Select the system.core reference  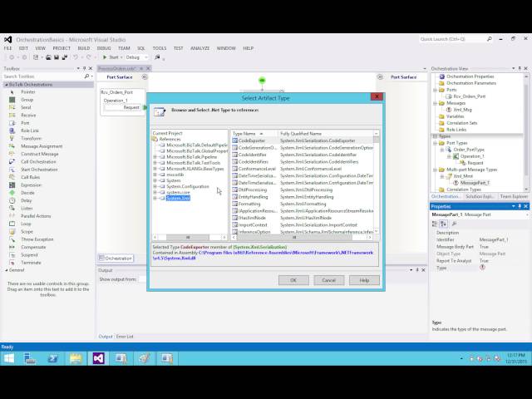[x=178, y=192]
